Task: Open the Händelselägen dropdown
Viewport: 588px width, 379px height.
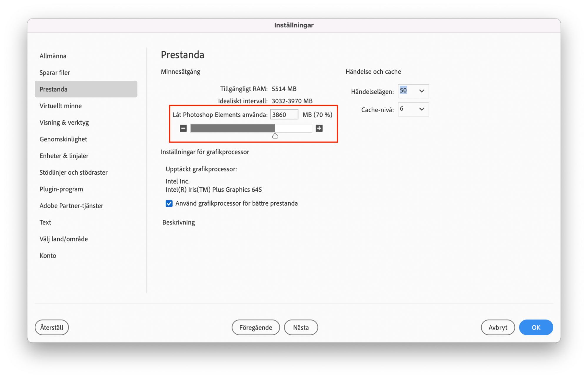Action: [x=413, y=91]
